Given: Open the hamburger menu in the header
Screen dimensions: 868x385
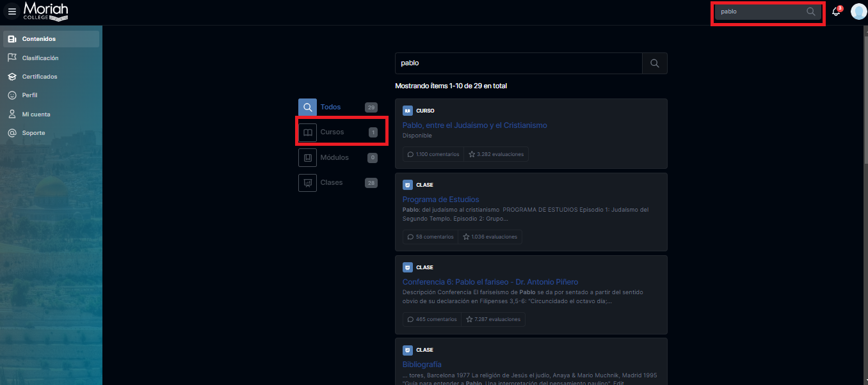Looking at the screenshot, I should 12,12.
